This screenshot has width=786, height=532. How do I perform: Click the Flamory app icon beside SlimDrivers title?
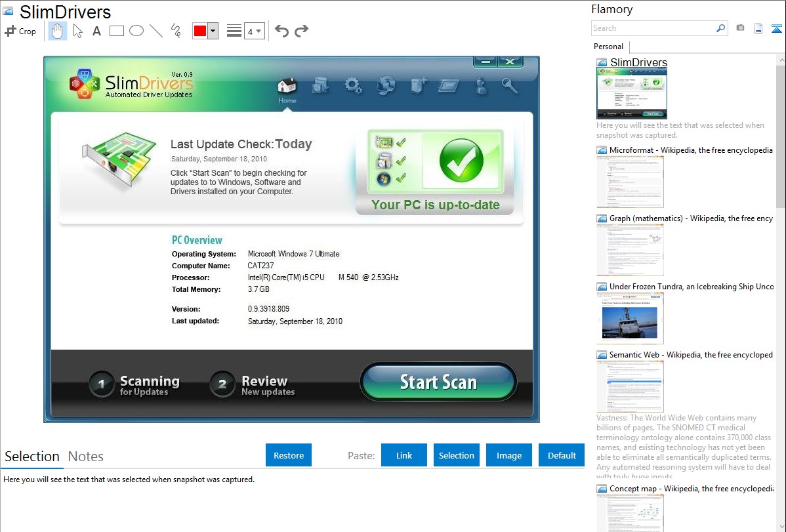click(x=9, y=11)
